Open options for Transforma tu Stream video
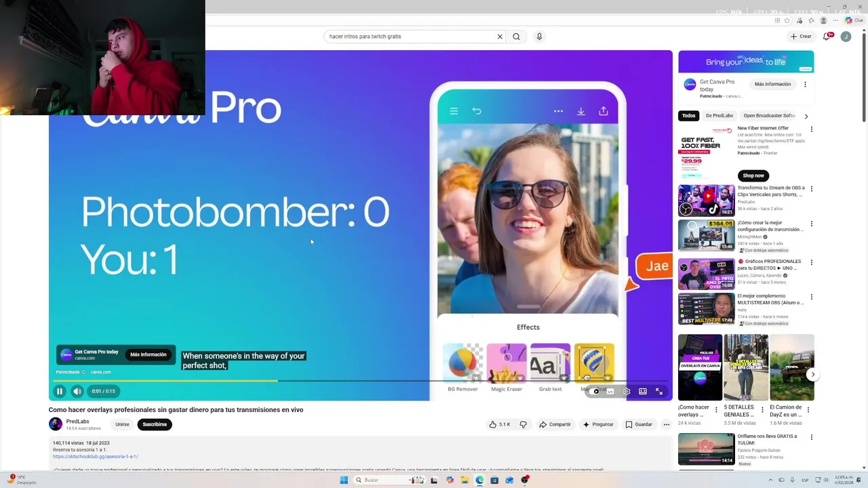This screenshot has width=868, height=488. (812, 188)
